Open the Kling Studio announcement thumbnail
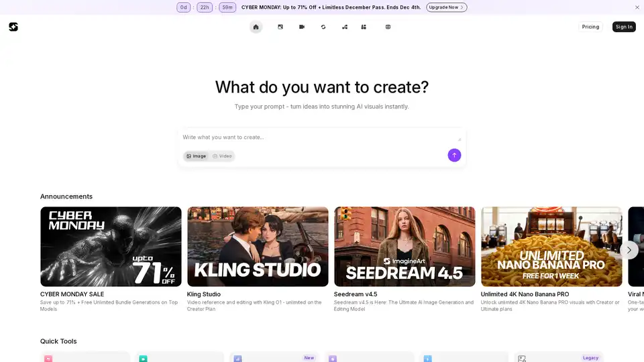Viewport: 644px width, 362px height. tap(258, 246)
